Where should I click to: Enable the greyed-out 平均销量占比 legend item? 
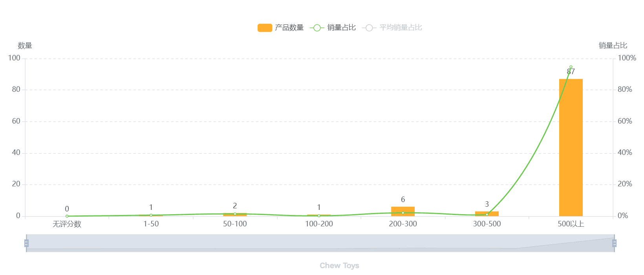click(369, 28)
